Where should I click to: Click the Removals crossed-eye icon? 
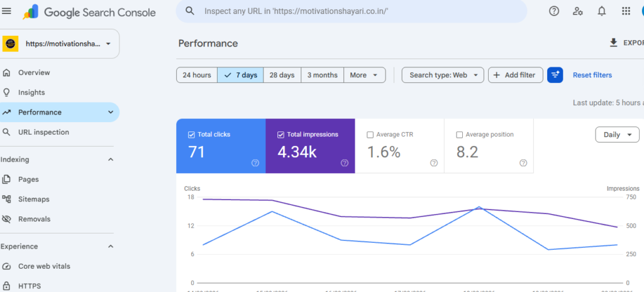6,219
